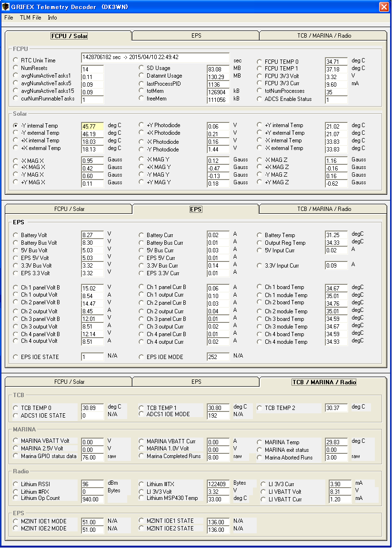Select the Battery Temp radio button

pyautogui.click(x=259, y=235)
